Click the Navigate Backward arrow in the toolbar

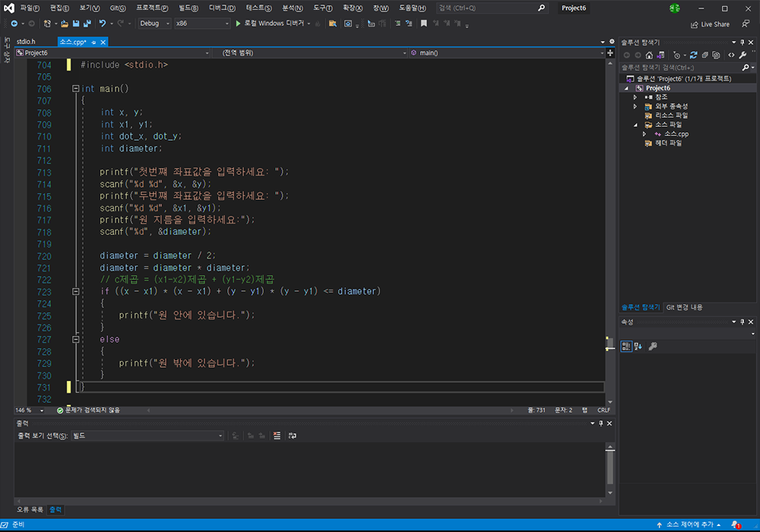(x=14, y=24)
